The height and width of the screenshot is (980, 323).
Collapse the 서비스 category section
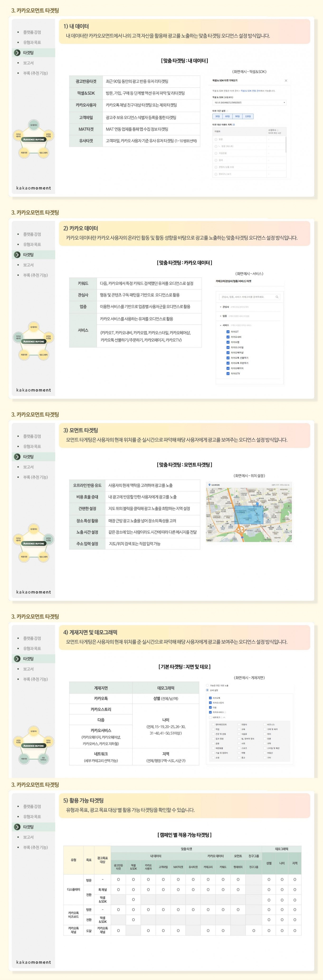tap(220, 325)
